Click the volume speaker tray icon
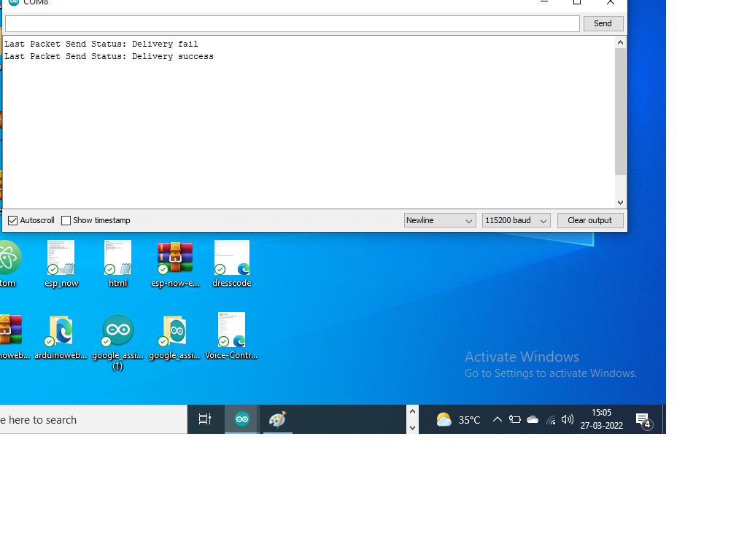The height and width of the screenshot is (560, 747). (567, 419)
